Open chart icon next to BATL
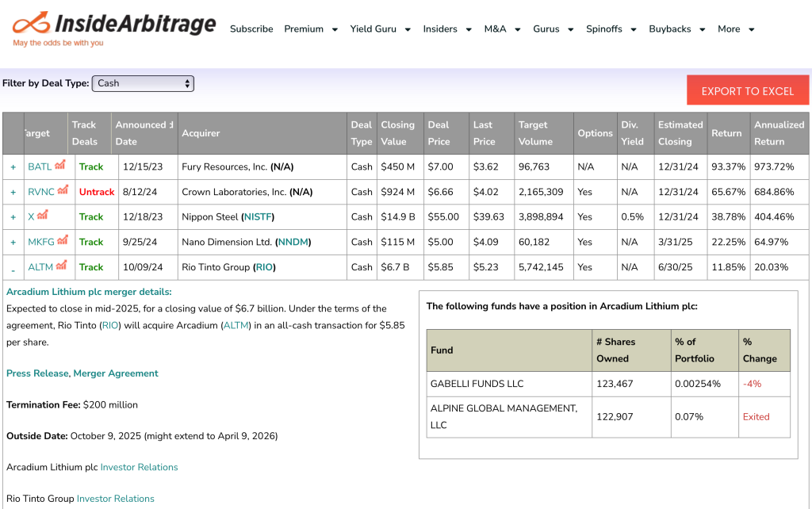Image resolution: width=812 pixels, height=509 pixels. pyautogui.click(x=60, y=165)
